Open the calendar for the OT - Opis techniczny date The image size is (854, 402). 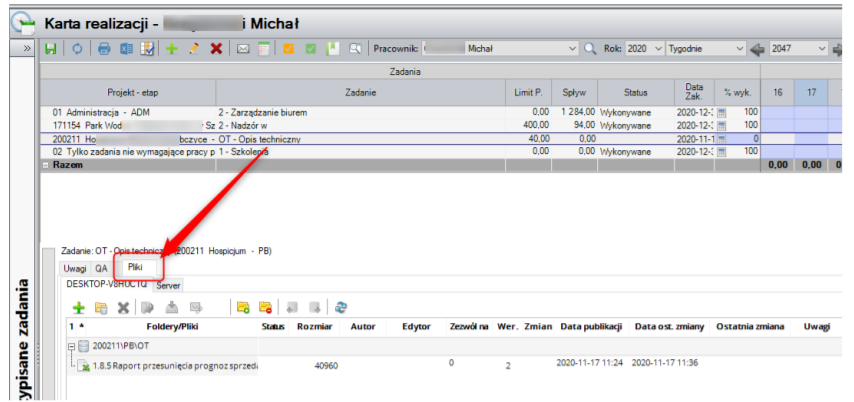click(721, 139)
